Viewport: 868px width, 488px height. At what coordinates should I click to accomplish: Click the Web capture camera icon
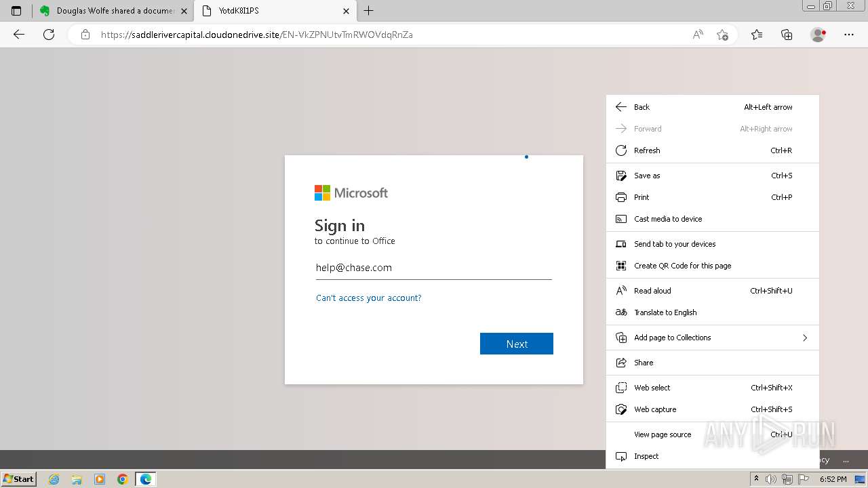tap(620, 409)
